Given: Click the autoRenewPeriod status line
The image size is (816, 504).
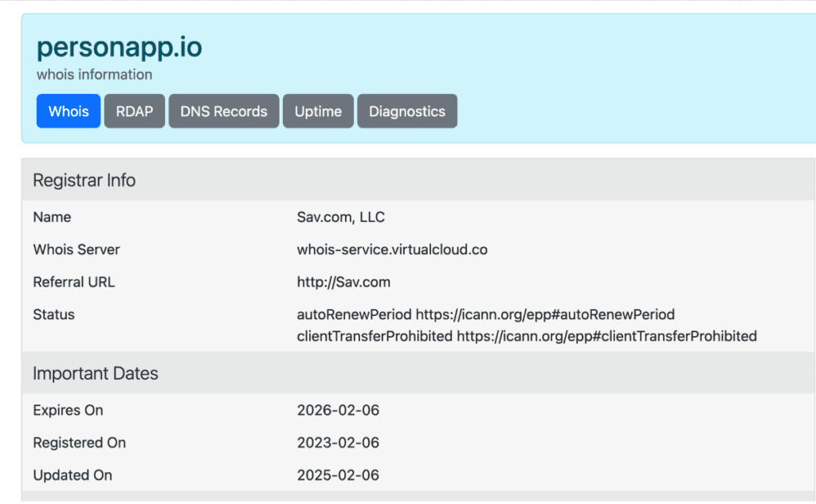Looking at the screenshot, I should pyautogui.click(x=485, y=315).
